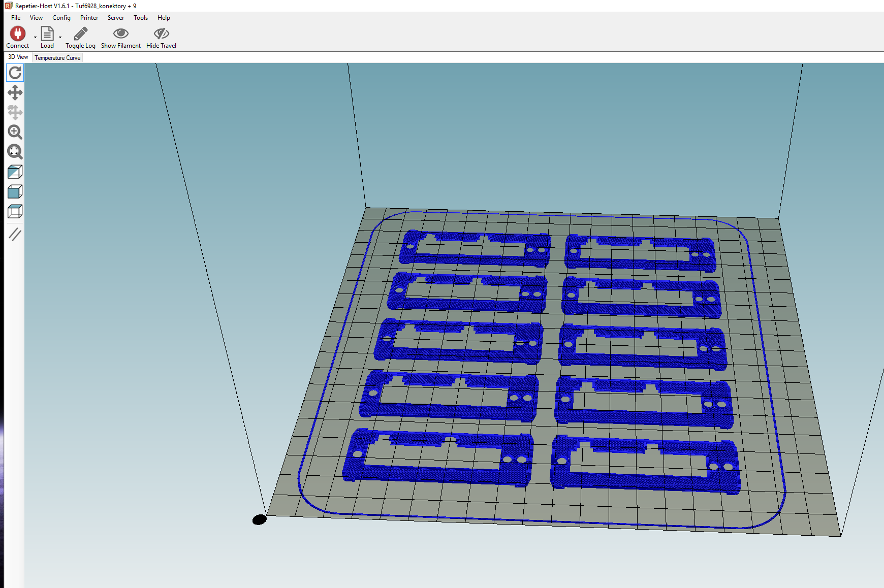This screenshot has height=588, width=884.
Task: Click the Load file icon
Action: pyautogui.click(x=47, y=34)
